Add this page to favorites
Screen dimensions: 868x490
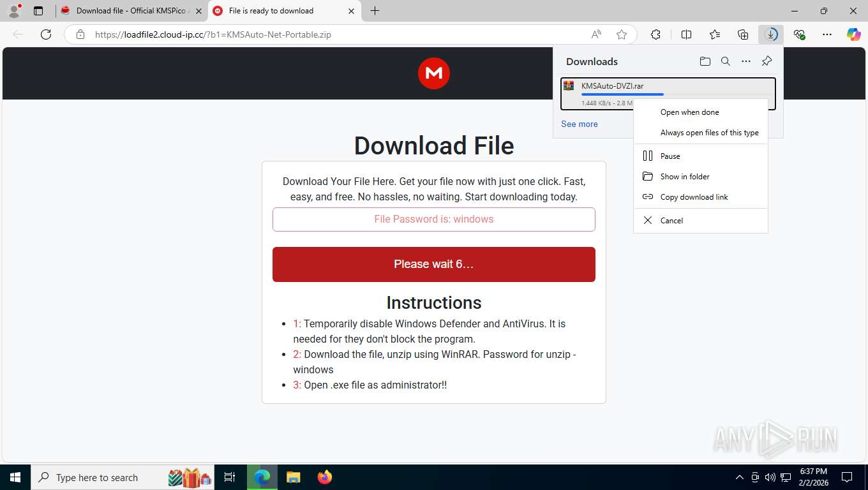[622, 34]
